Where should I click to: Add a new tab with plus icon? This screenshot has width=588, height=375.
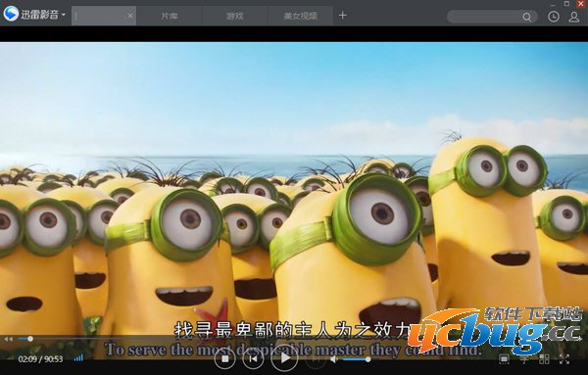tap(342, 16)
